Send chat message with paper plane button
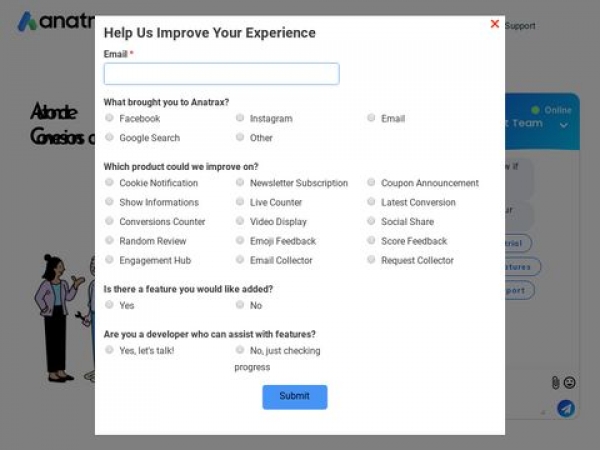The height and width of the screenshot is (450, 600). (x=566, y=409)
